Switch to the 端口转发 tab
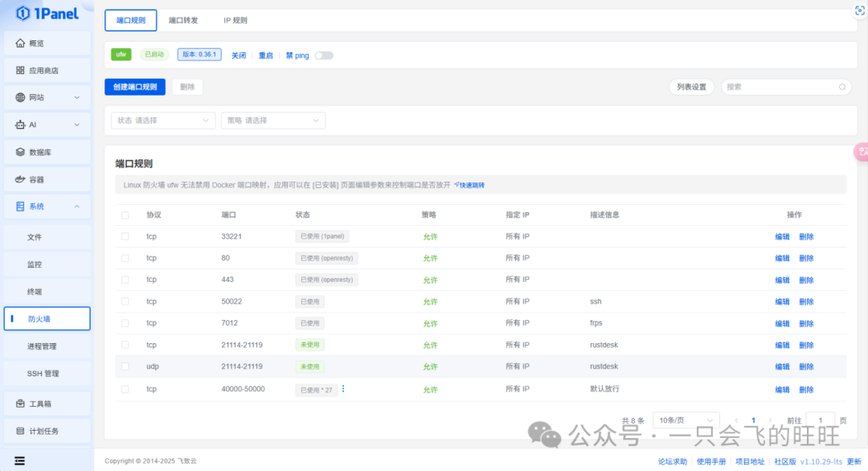Viewport: 868px width, 471px height. [182, 20]
